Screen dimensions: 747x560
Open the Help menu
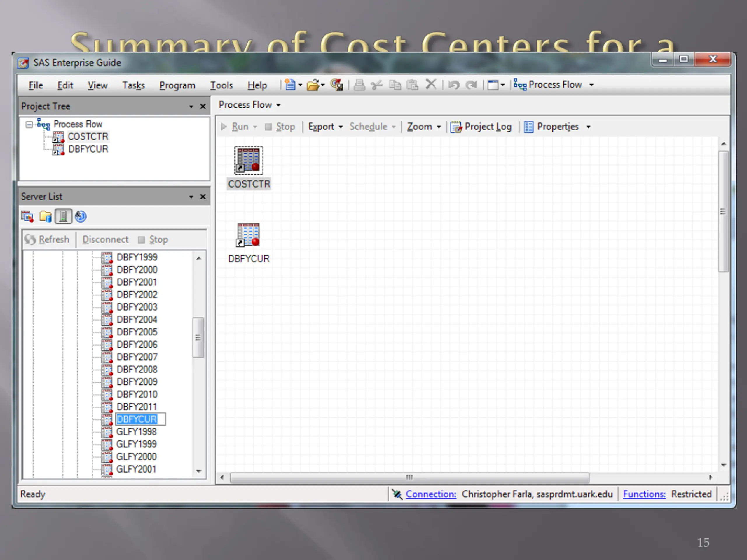coord(257,85)
